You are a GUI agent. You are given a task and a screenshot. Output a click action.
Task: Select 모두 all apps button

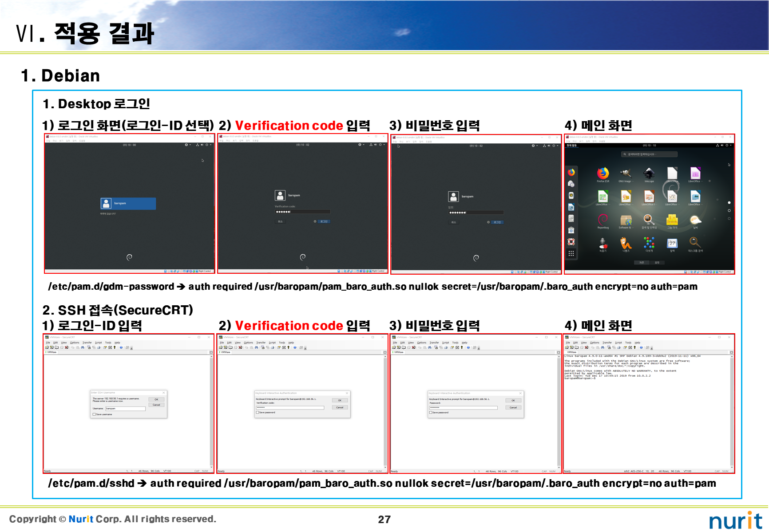pyautogui.click(x=657, y=263)
